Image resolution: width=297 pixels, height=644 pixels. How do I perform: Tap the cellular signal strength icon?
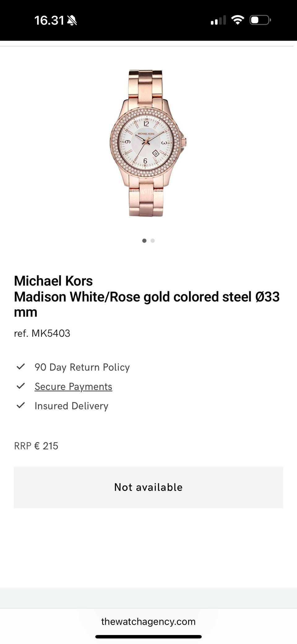pos(218,21)
